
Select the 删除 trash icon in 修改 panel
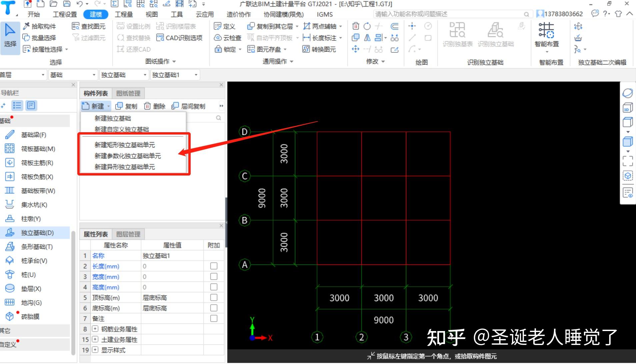356,26
